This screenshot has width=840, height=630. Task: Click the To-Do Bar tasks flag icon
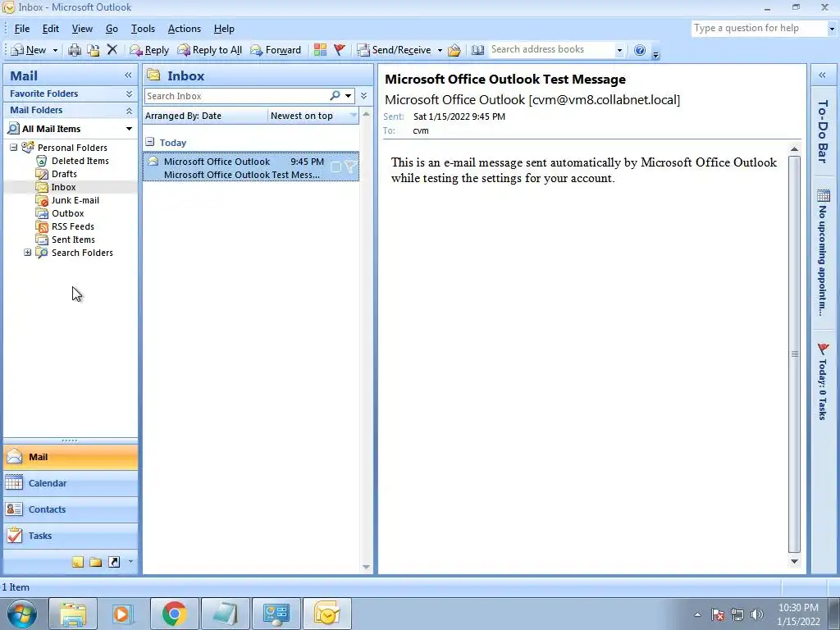824,349
